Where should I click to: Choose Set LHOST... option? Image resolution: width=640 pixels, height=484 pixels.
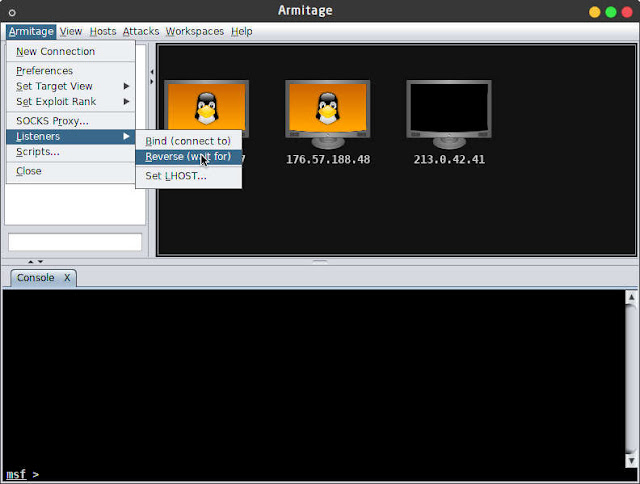[x=189, y=176]
